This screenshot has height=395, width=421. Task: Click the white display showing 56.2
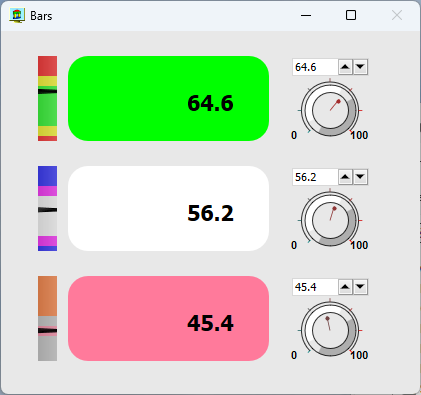tap(168, 208)
